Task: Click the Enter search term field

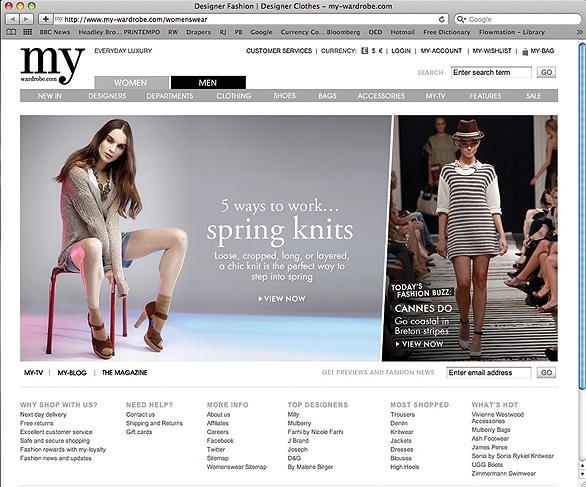Action: 491,72
